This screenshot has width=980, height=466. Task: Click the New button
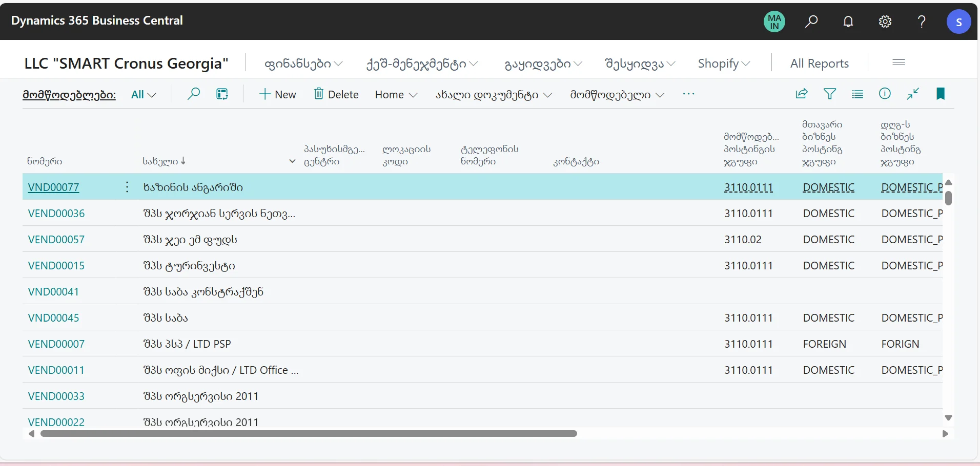coord(278,95)
